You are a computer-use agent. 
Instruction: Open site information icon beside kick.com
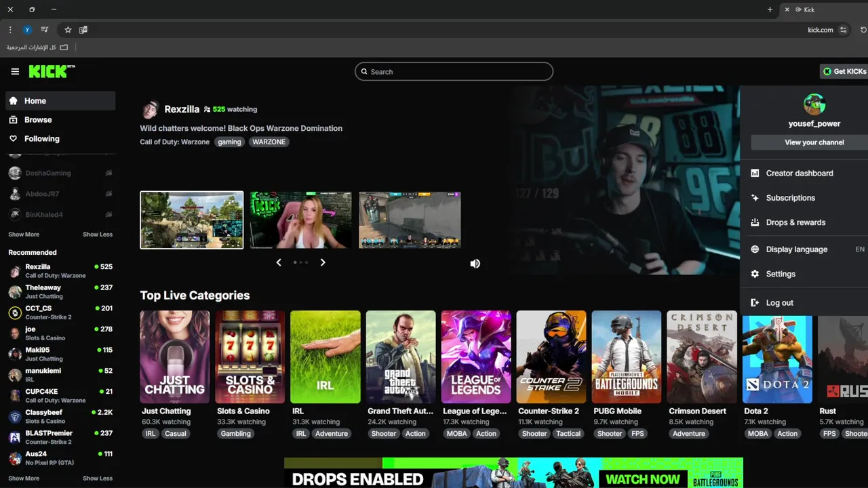pyautogui.click(x=843, y=30)
